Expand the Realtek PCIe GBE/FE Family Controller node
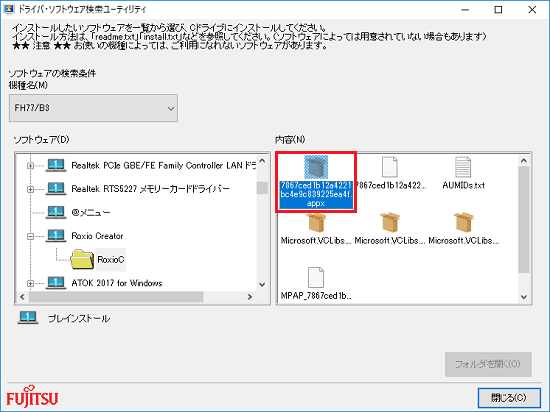 coord(31,166)
